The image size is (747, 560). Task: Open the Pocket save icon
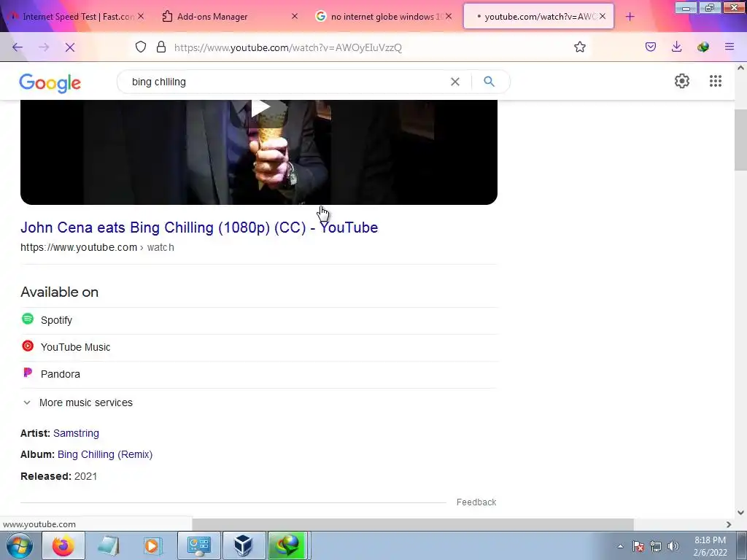pyautogui.click(x=651, y=47)
